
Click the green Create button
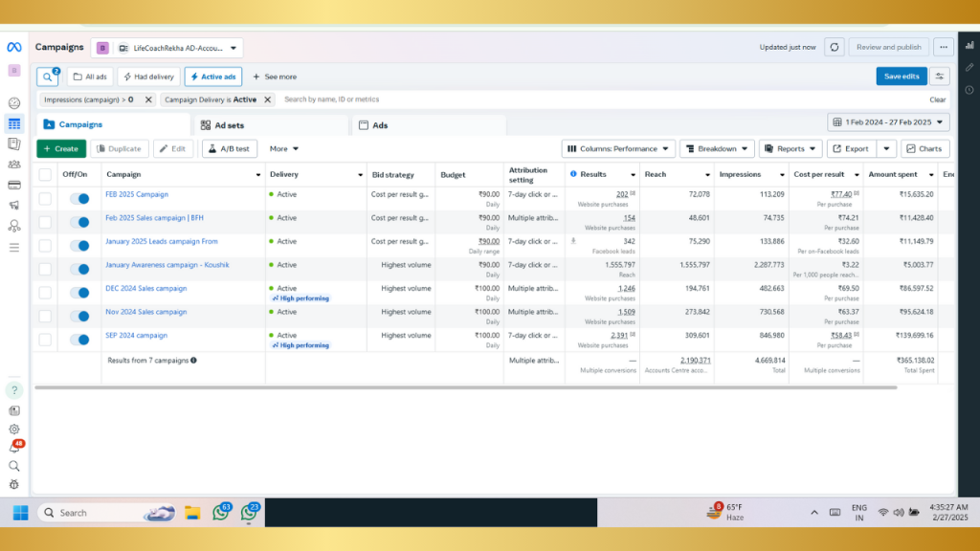tap(61, 149)
